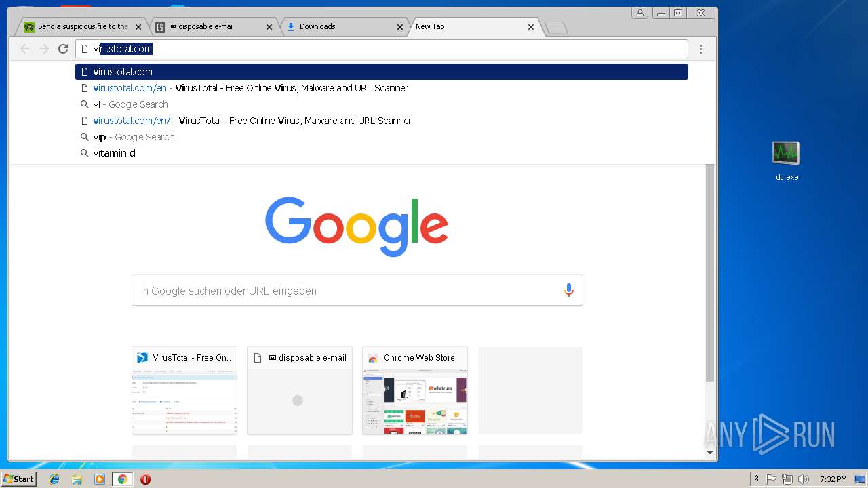The width and height of the screenshot is (868, 488).
Task: Open VirusTotal most-visited thumbnail
Action: coord(184,390)
